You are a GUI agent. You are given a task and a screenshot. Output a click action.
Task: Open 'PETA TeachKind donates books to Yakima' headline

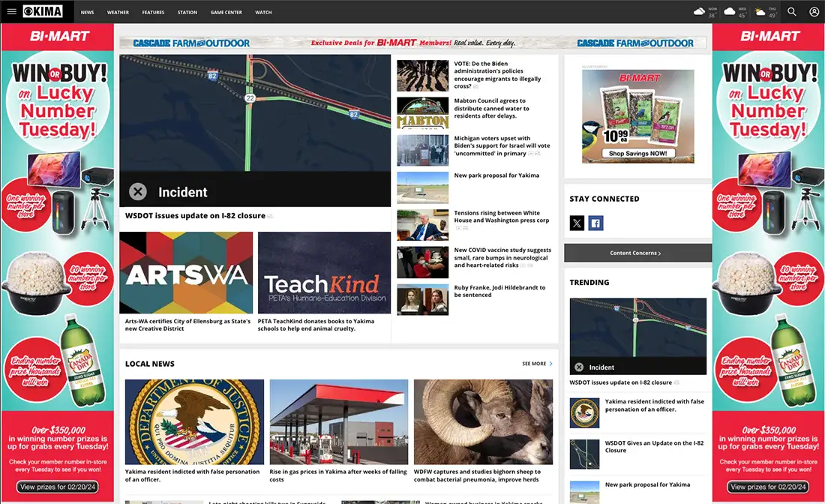[316, 325]
